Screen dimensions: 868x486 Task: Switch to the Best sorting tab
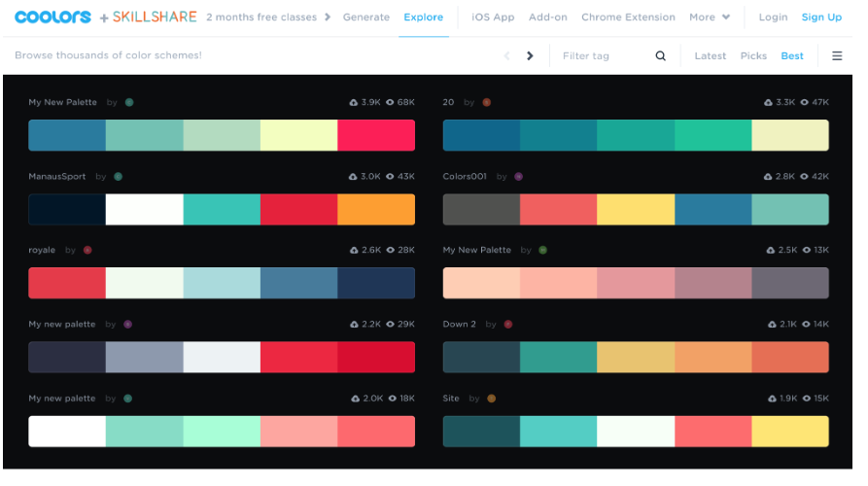click(x=792, y=56)
